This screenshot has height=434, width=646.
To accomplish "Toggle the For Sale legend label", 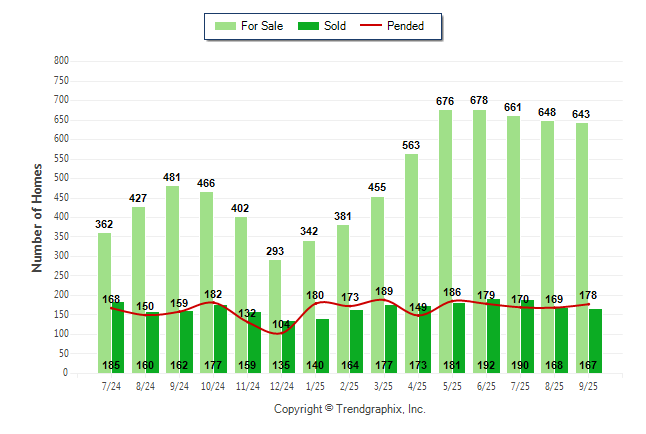I will pos(261,26).
